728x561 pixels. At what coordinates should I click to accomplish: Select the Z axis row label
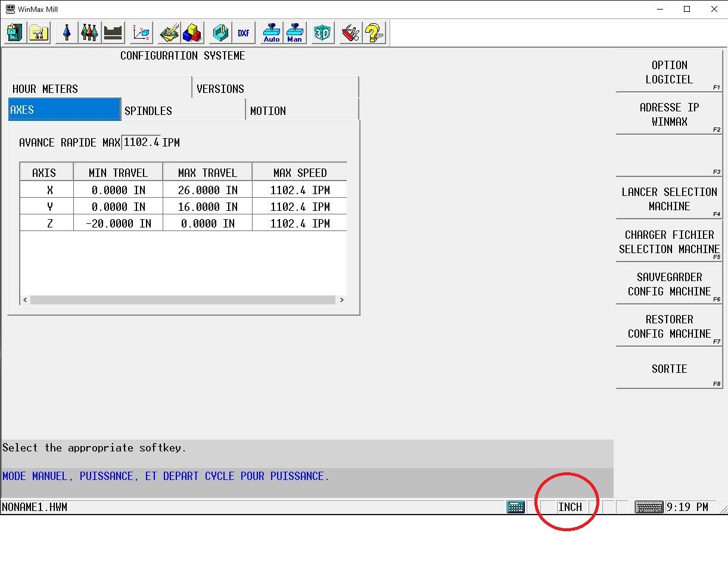coord(46,223)
